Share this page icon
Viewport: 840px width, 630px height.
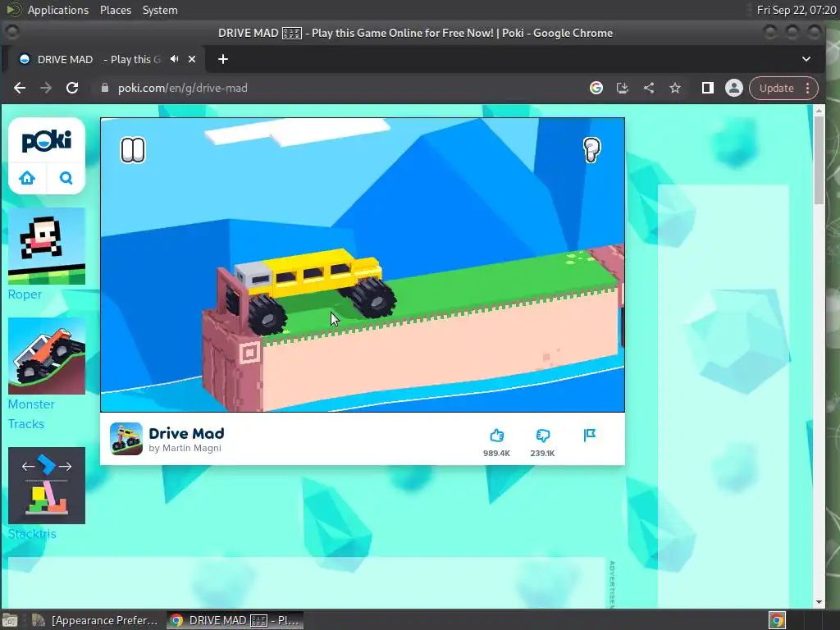649,88
